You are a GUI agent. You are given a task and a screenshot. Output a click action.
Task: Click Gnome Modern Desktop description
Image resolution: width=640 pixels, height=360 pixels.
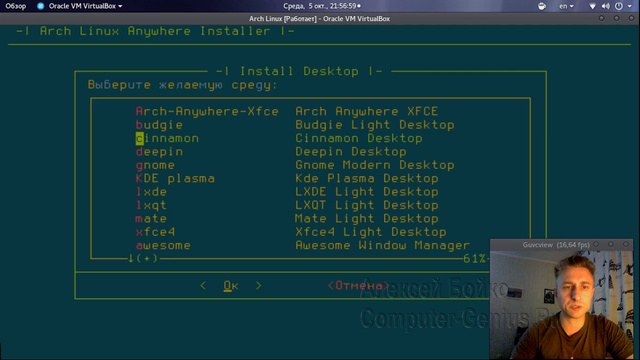click(x=375, y=165)
